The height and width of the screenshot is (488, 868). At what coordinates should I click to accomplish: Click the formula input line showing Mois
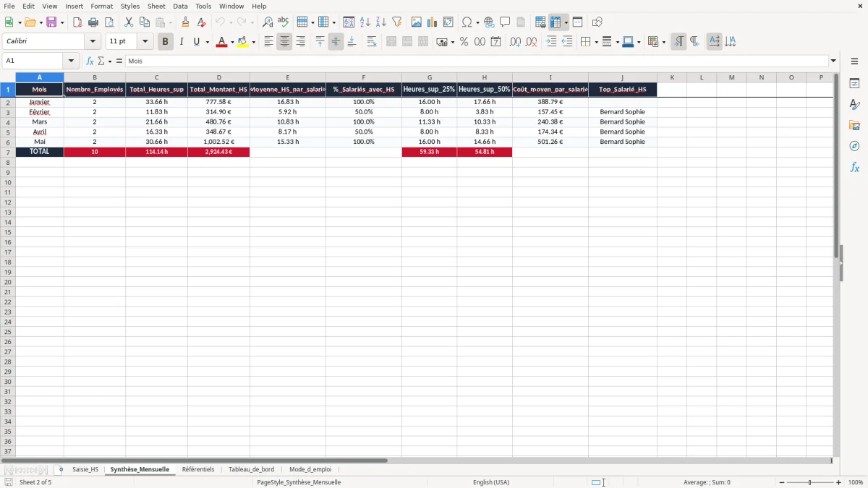pos(477,61)
